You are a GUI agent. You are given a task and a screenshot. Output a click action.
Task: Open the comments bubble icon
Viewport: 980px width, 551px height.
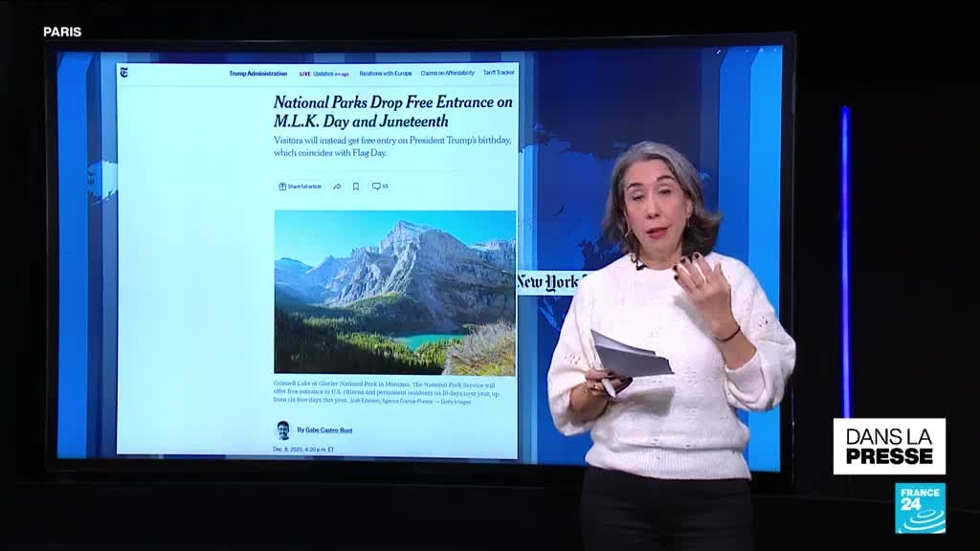point(380,187)
